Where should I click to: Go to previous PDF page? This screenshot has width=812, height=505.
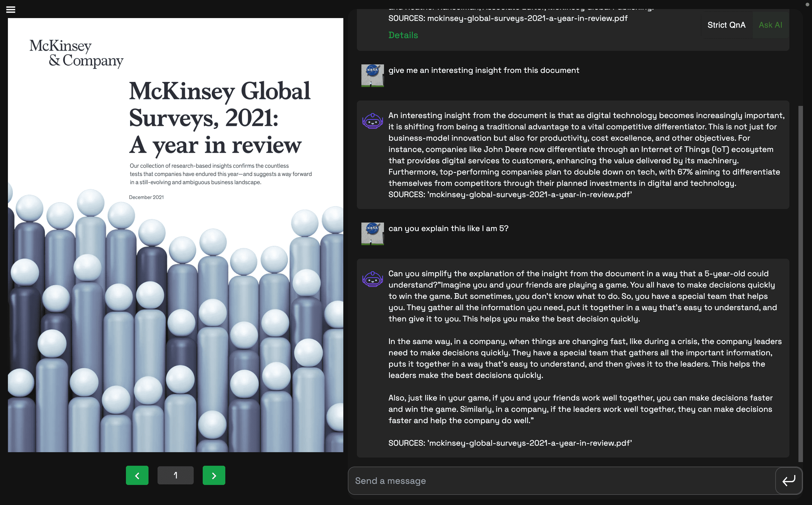tap(137, 475)
